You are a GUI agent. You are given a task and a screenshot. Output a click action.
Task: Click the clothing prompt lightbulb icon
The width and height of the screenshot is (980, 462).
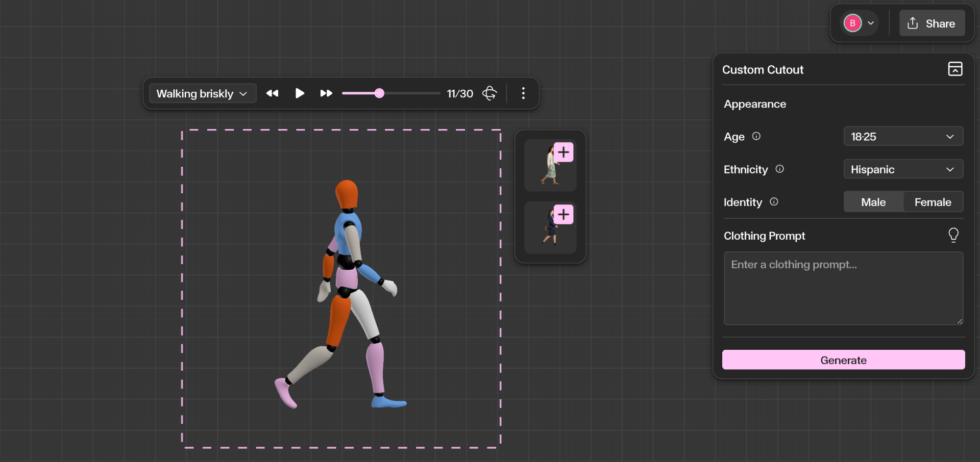pyautogui.click(x=953, y=235)
